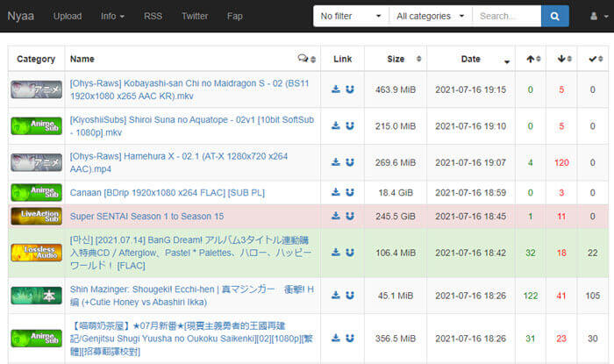
Task: Click Anime Sub category icon for Shiroi Suna row
Action: (37, 126)
